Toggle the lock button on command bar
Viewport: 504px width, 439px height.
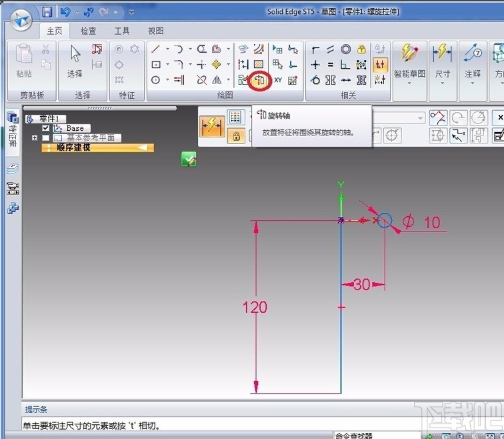(x=235, y=136)
